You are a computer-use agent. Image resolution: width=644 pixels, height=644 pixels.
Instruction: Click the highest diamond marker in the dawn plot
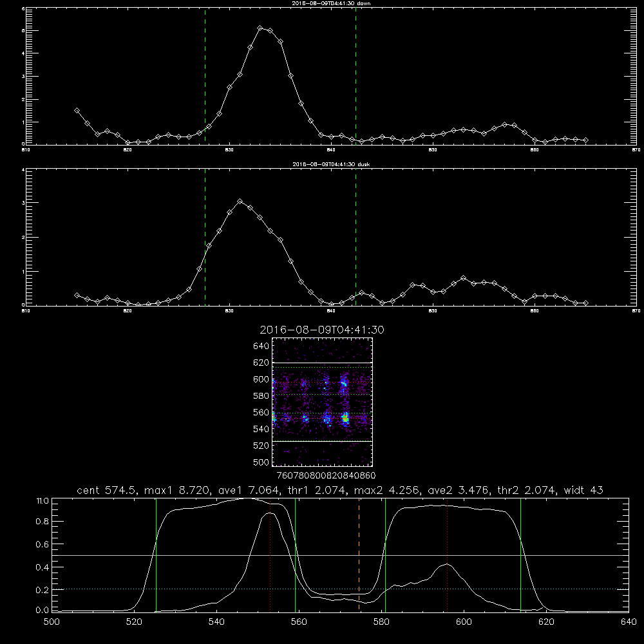(x=260, y=28)
